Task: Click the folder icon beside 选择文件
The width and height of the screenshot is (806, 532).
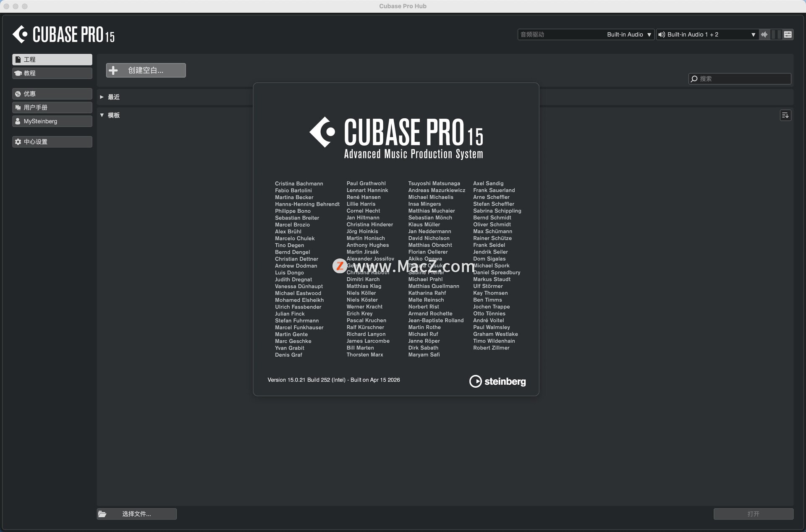Action: (x=102, y=514)
